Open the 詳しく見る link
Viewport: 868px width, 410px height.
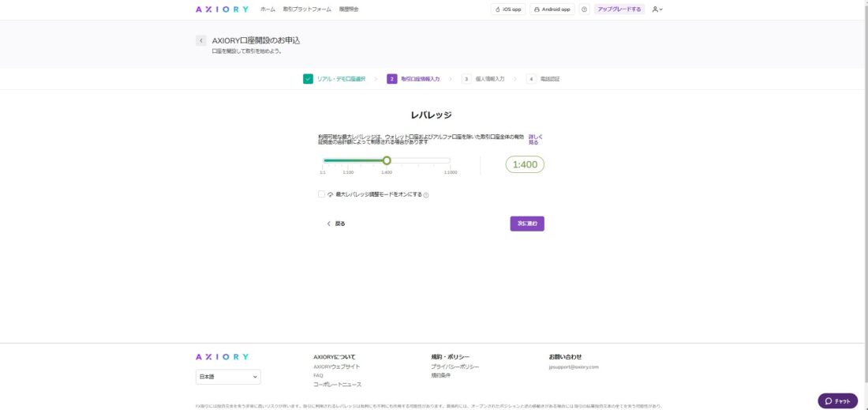pos(534,139)
